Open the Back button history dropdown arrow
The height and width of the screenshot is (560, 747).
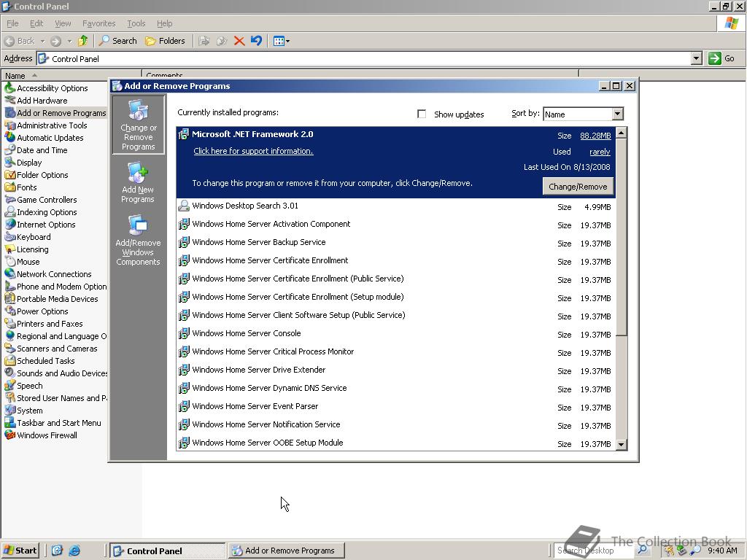(x=42, y=41)
